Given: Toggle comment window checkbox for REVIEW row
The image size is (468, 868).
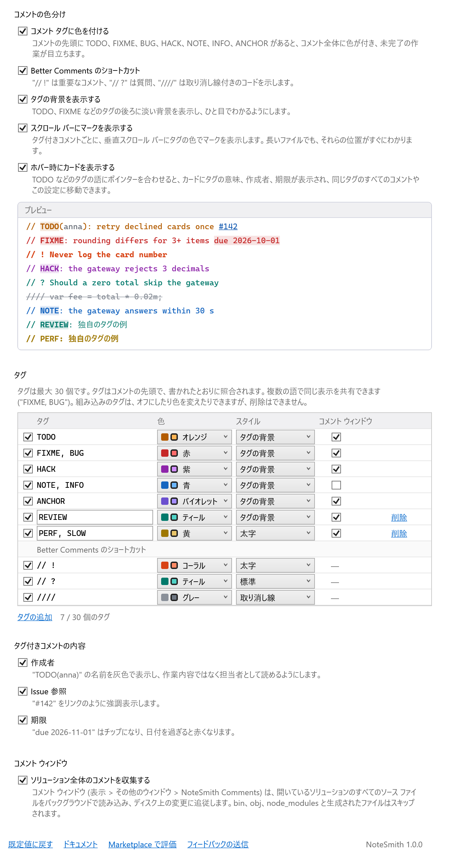Looking at the screenshot, I should 336,517.
